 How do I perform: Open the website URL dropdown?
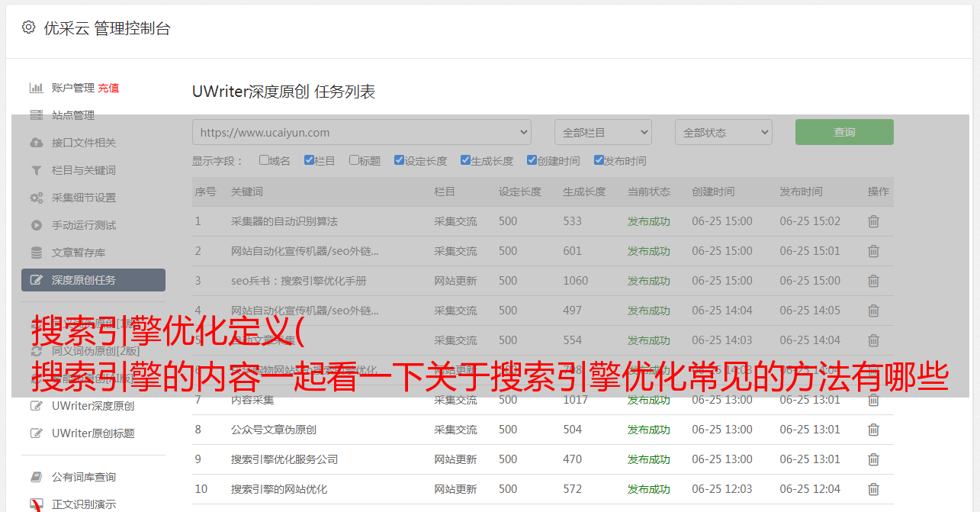coord(361,132)
